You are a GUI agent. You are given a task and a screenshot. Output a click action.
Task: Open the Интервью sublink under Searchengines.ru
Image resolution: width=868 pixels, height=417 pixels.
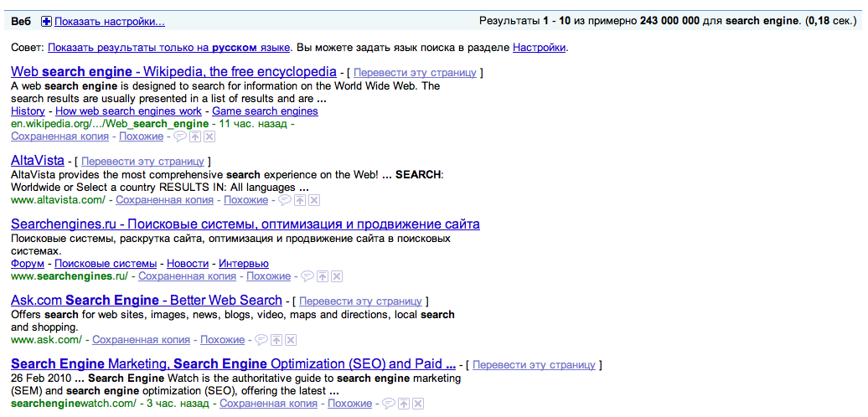click(244, 264)
